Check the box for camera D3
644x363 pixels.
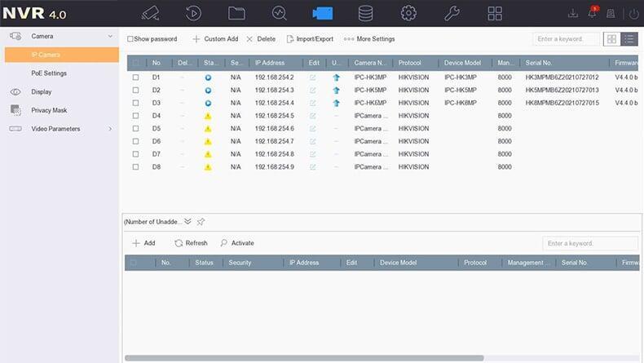[x=135, y=104]
